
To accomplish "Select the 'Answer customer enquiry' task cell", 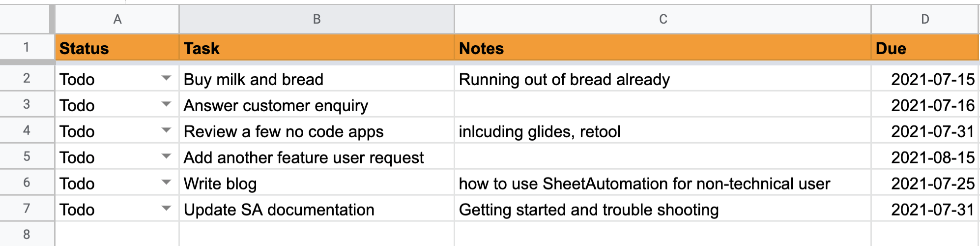I will pyautogui.click(x=317, y=105).
